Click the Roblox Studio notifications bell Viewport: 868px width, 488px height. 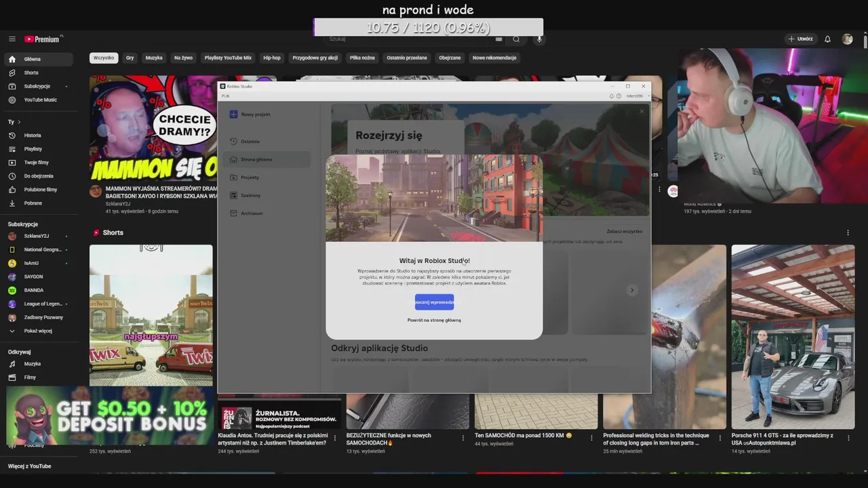coord(612,96)
